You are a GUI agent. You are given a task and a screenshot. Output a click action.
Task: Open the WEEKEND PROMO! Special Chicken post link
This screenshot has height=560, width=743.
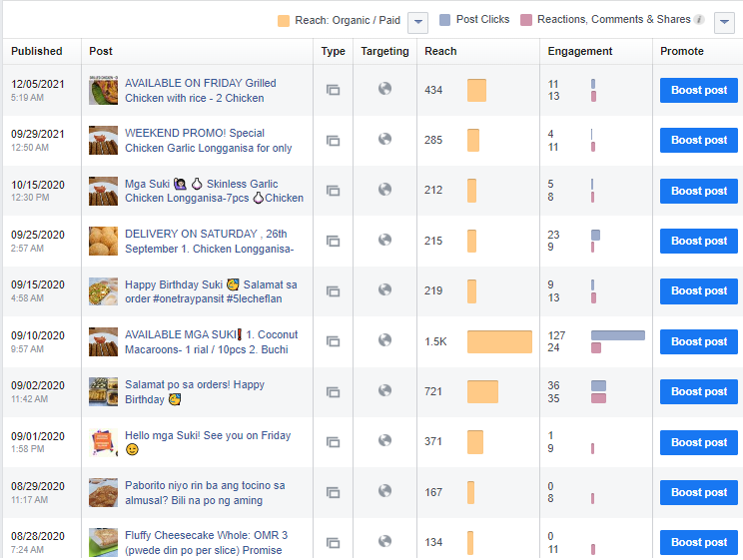tap(208, 141)
